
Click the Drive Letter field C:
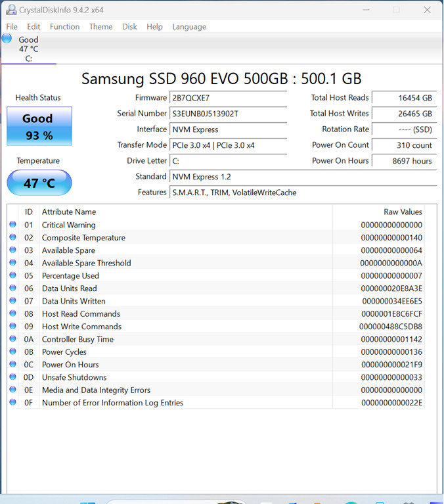[228, 161]
